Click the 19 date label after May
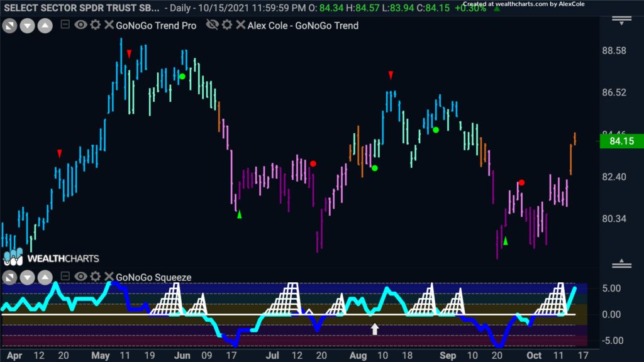644x362 pixels. (x=150, y=356)
